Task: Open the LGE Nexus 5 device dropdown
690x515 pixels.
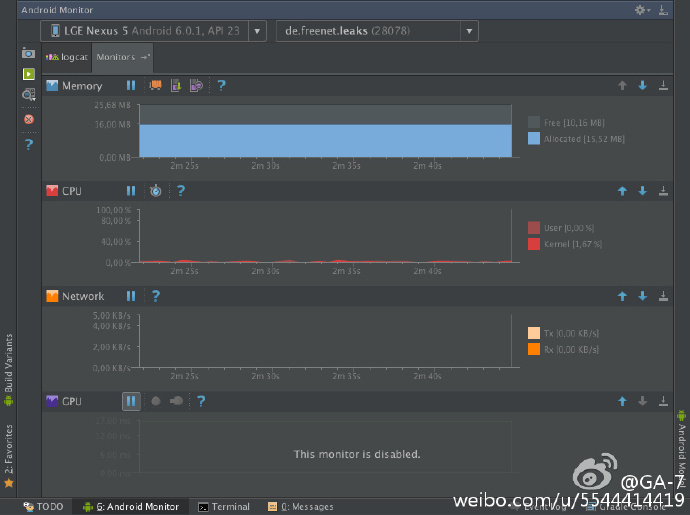Action: 153,31
